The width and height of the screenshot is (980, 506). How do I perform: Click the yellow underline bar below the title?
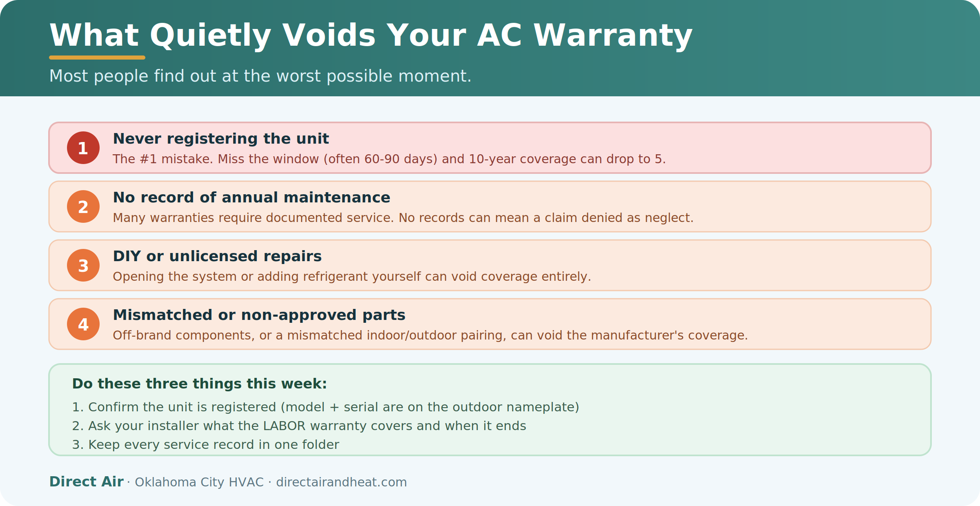pos(97,58)
